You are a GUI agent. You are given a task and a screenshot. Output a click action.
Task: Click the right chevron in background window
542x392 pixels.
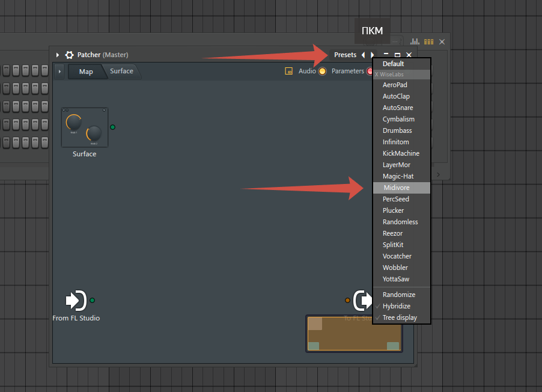click(438, 174)
